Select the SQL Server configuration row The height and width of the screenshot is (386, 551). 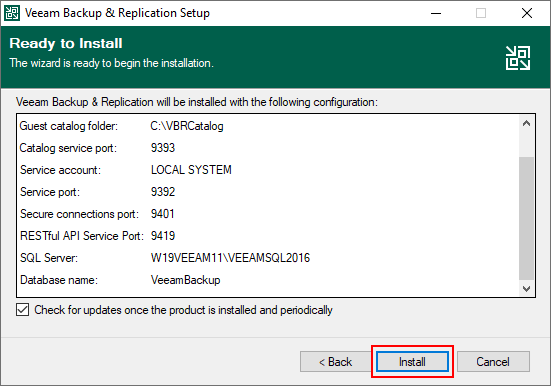[x=267, y=258]
